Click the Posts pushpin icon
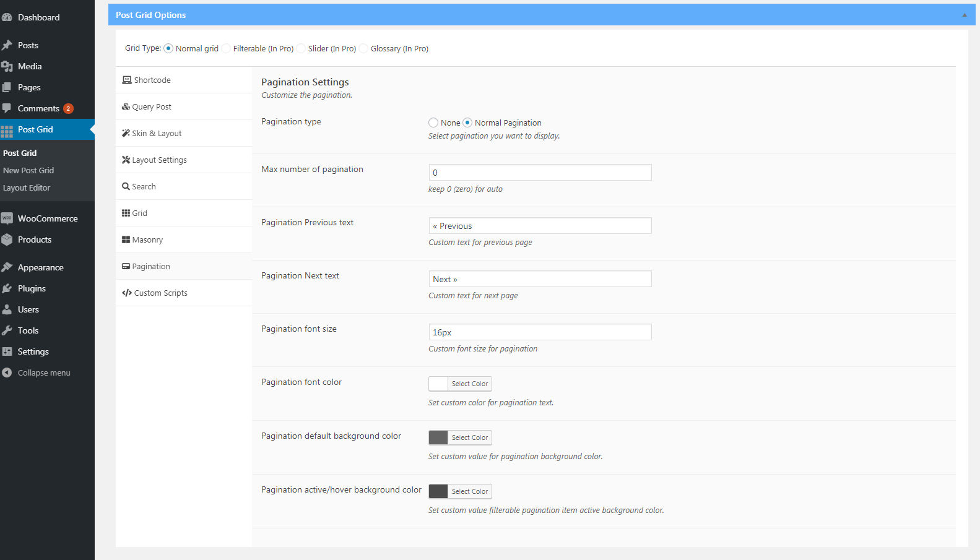This screenshot has height=560, width=980. pyautogui.click(x=7, y=45)
